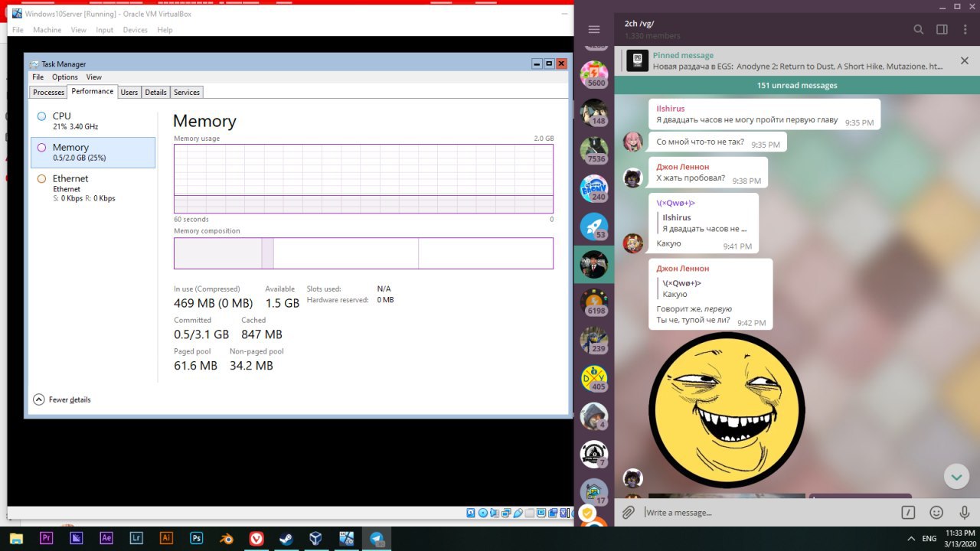This screenshot has width=980, height=551.
Task: Open the chat showing 7 unread
Action: pyautogui.click(x=594, y=454)
